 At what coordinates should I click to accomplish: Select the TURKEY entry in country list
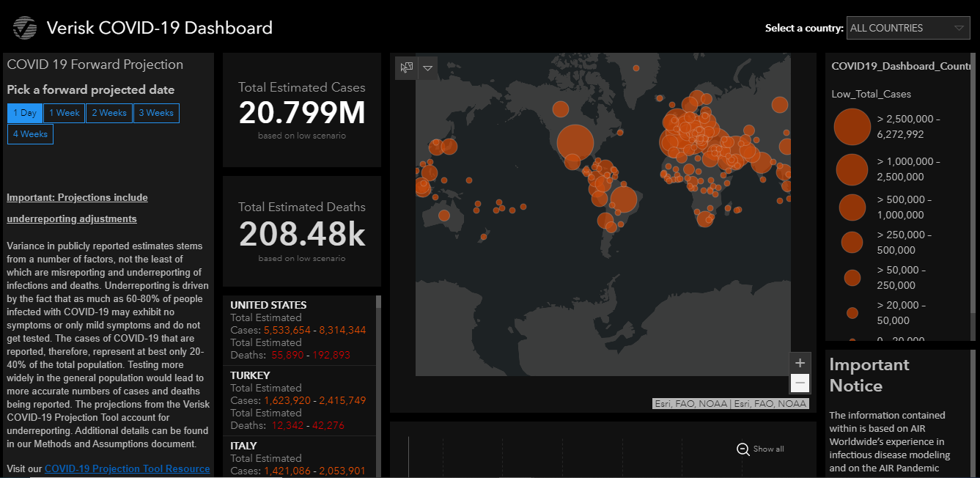[299, 400]
